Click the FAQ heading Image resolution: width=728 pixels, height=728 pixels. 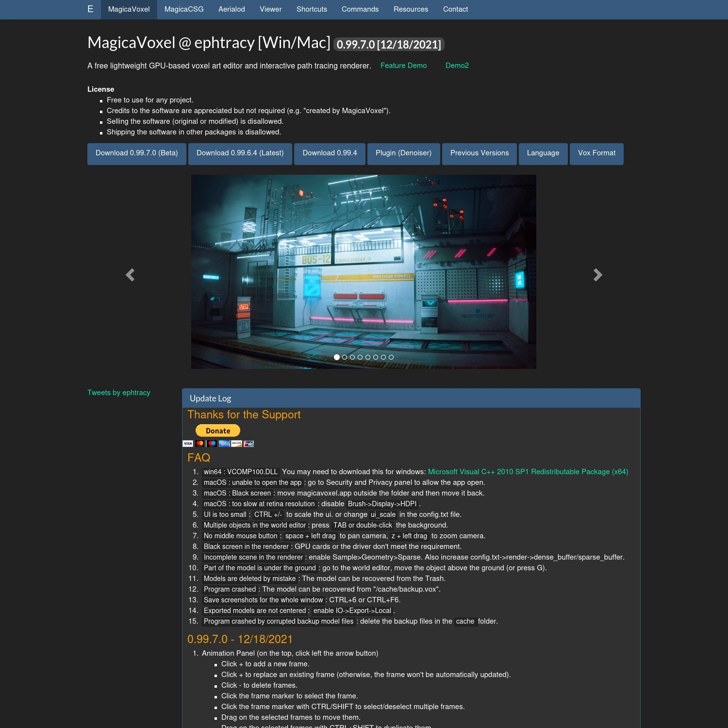pyautogui.click(x=199, y=458)
